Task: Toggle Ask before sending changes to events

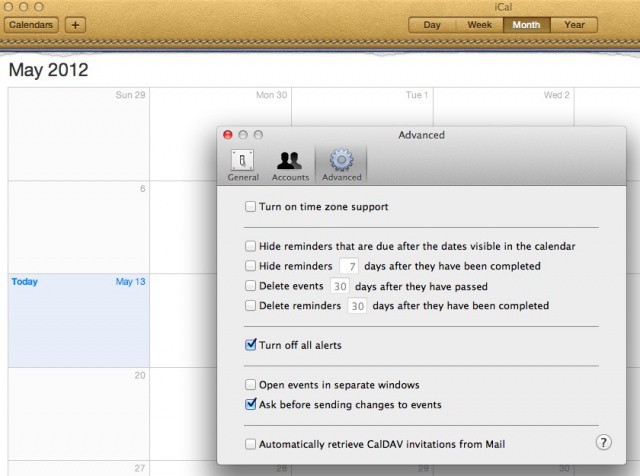Action: pyautogui.click(x=250, y=405)
